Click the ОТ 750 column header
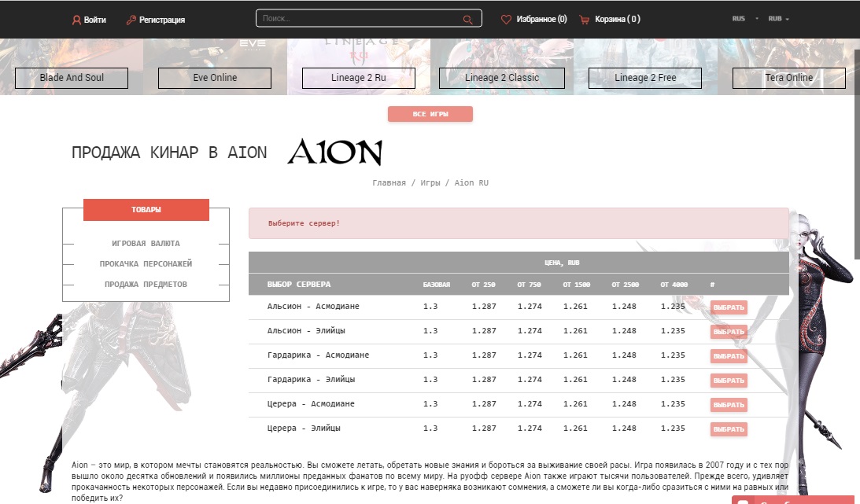The height and width of the screenshot is (504, 860). click(x=529, y=285)
